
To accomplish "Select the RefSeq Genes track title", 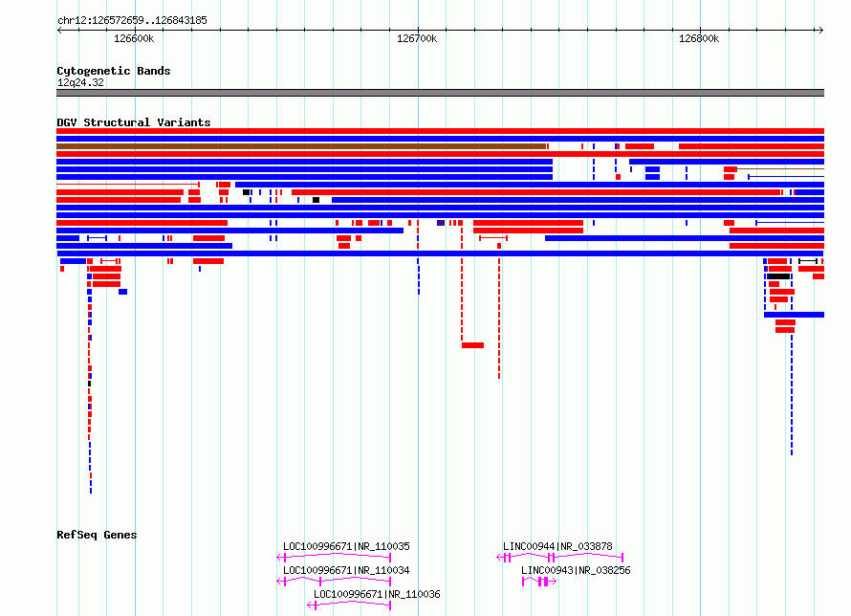I will (x=97, y=535).
